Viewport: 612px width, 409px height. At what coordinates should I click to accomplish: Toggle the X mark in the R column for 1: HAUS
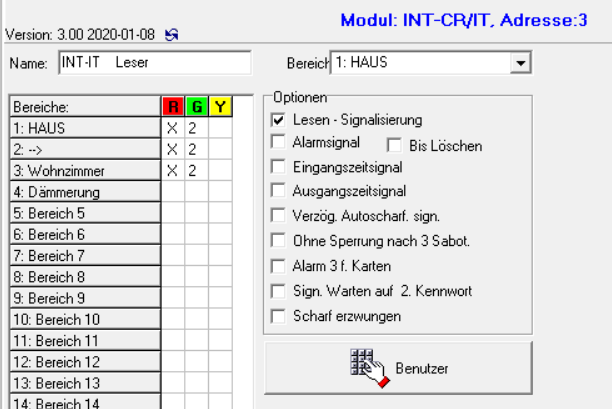173,128
